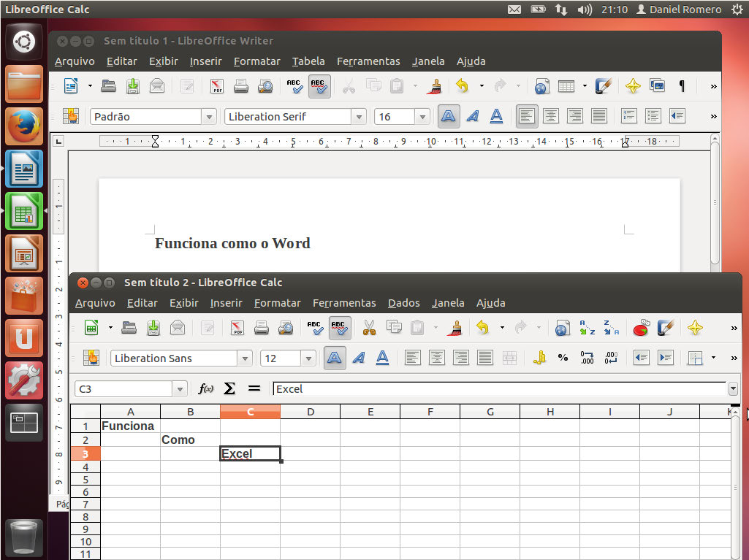Click the formula input line showing Excel

click(x=497, y=389)
